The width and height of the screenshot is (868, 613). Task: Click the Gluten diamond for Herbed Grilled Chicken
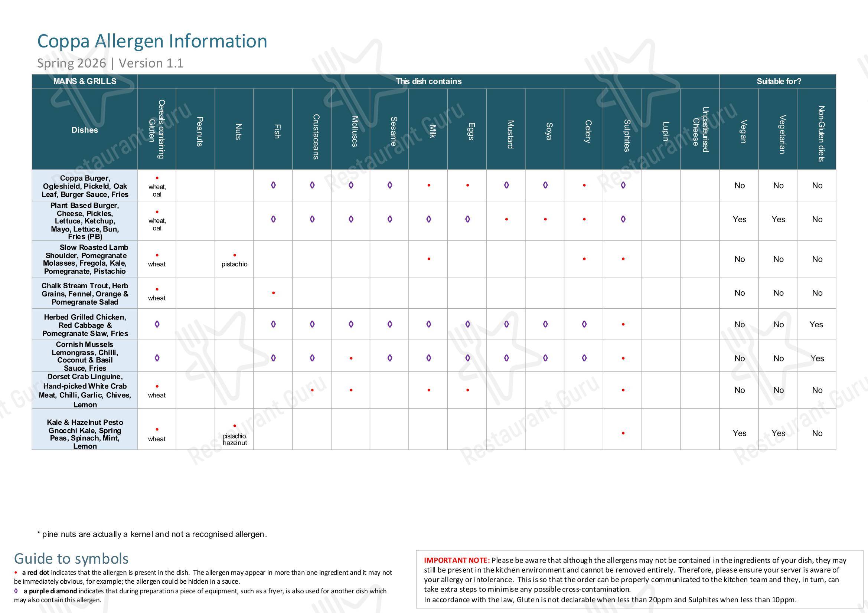click(157, 324)
